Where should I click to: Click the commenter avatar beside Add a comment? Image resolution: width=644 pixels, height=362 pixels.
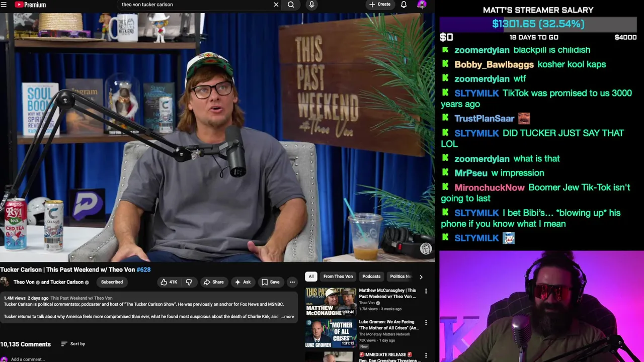coord(4,359)
